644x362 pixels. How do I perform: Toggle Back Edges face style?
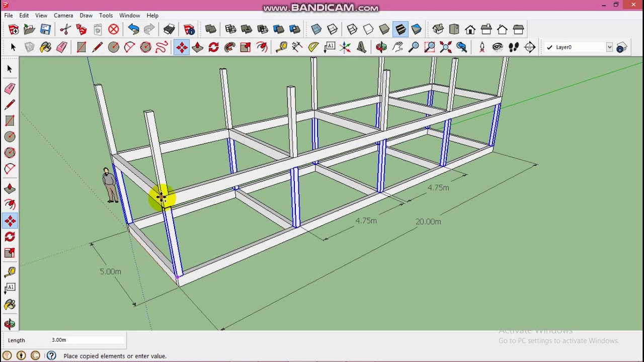click(333, 29)
